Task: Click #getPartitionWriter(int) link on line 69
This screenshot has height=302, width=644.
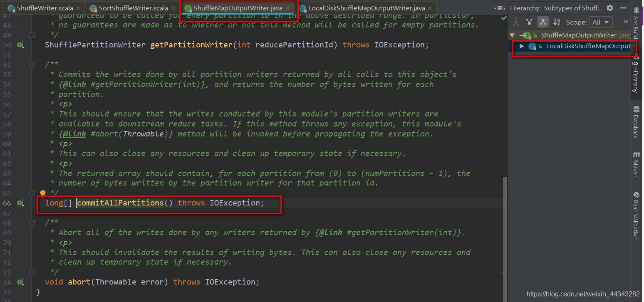Action: (x=401, y=233)
